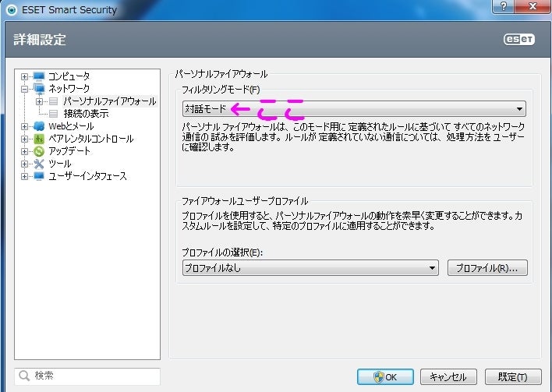Select パーソナルファイアウォール in the tree

tap(109, 101)
